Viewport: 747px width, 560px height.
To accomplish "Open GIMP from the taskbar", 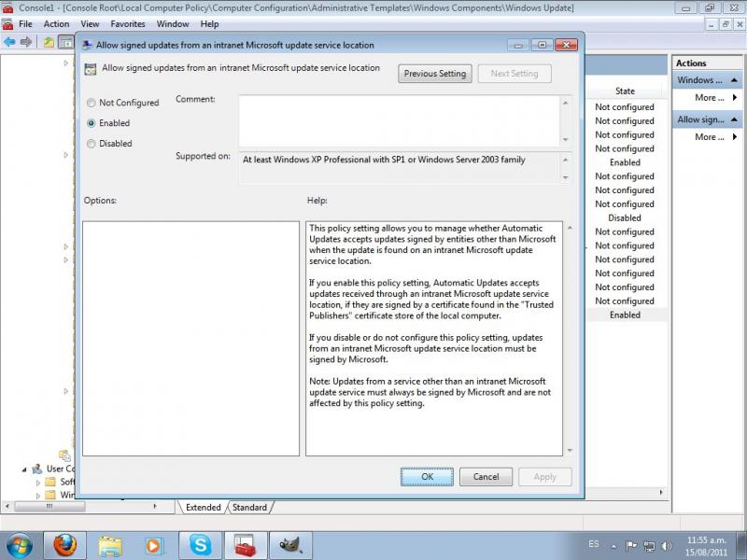I will coord(290,546).
